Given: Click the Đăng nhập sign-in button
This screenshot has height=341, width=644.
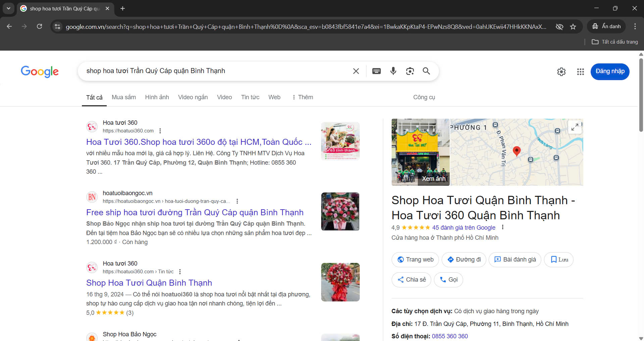Looking at the screenshot, I should pos(610,71).
